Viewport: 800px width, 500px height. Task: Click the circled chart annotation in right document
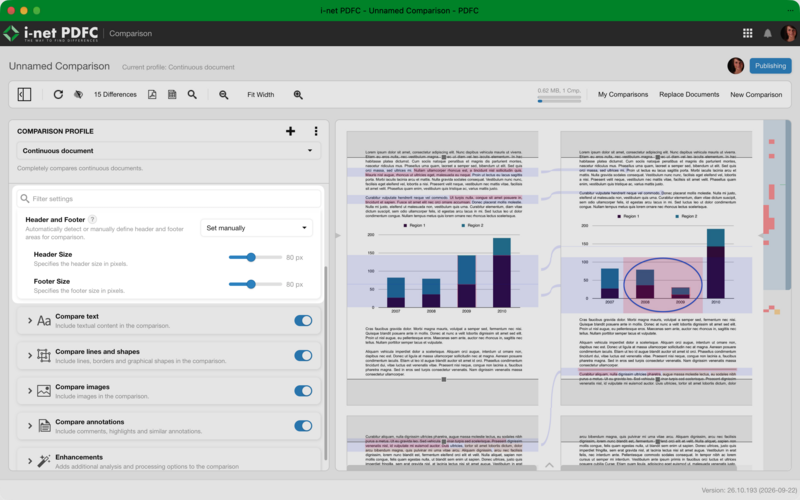point(662,284)
